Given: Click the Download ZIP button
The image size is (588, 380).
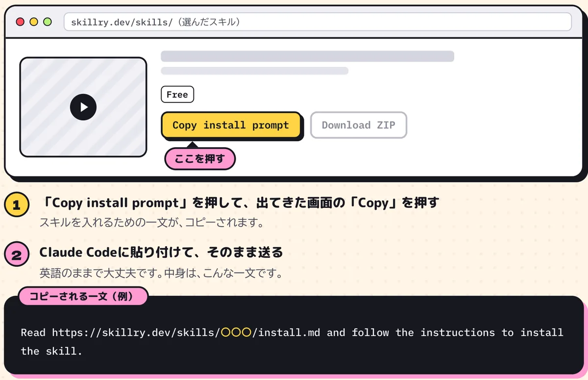Looking at the screenshot, I should [359, 125].
